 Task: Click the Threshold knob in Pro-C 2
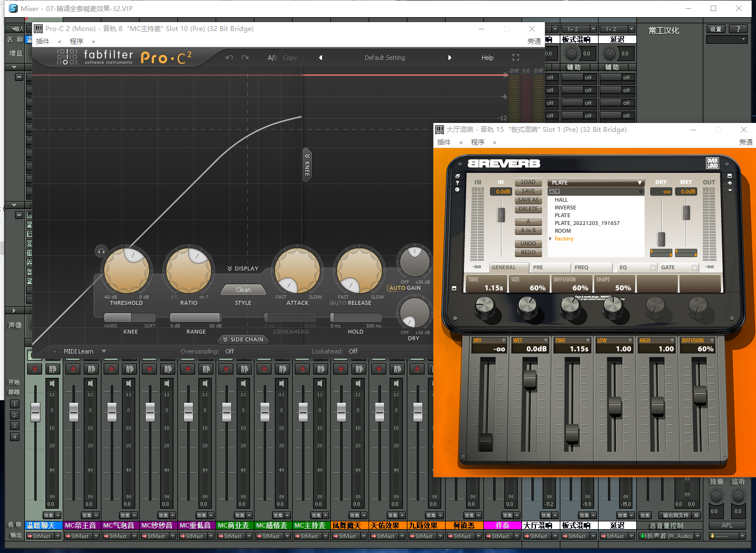(x=126, y=270)
